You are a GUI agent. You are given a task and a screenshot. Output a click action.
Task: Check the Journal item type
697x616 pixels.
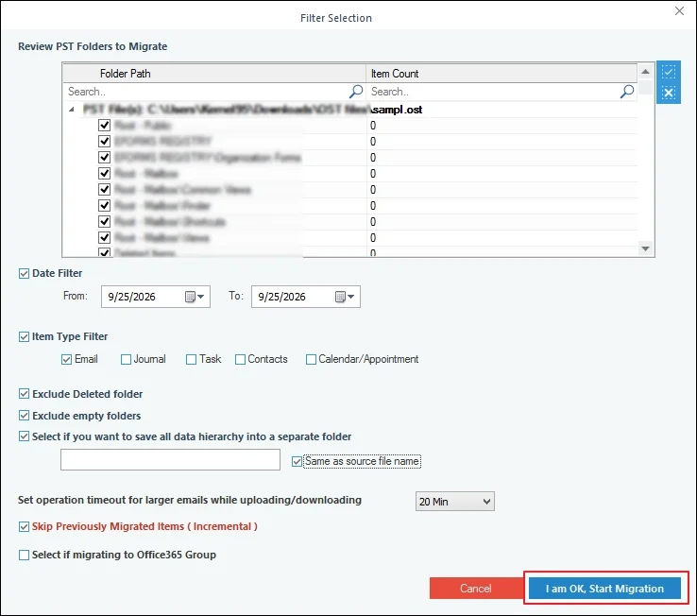pos(126,359)
